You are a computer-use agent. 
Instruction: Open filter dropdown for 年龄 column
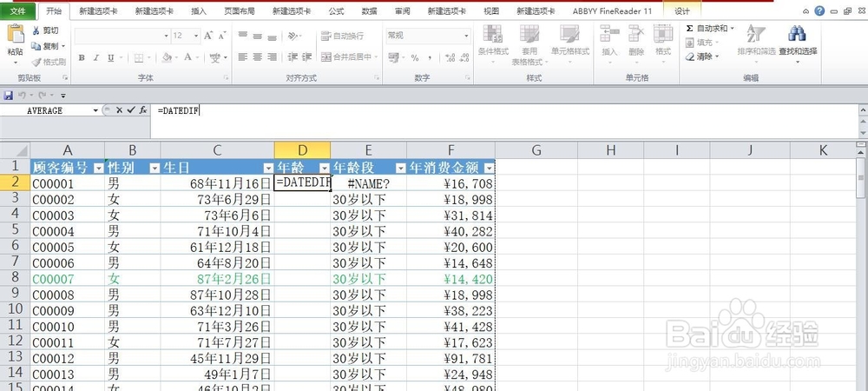[x=325, y=169]
